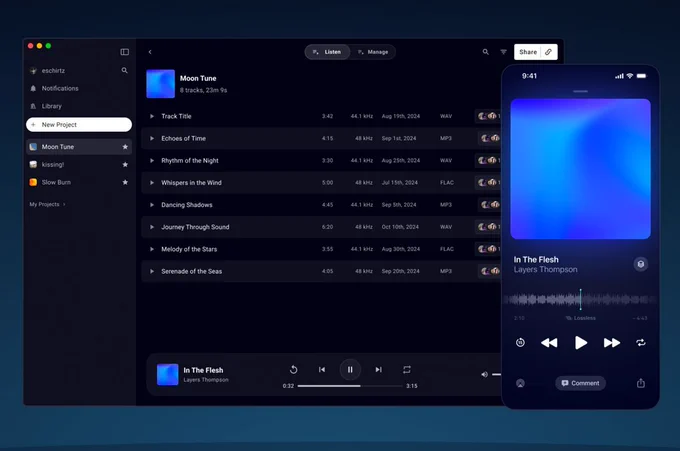Click collaborator avatars on Dancing Shadows row

click(490, 205)
